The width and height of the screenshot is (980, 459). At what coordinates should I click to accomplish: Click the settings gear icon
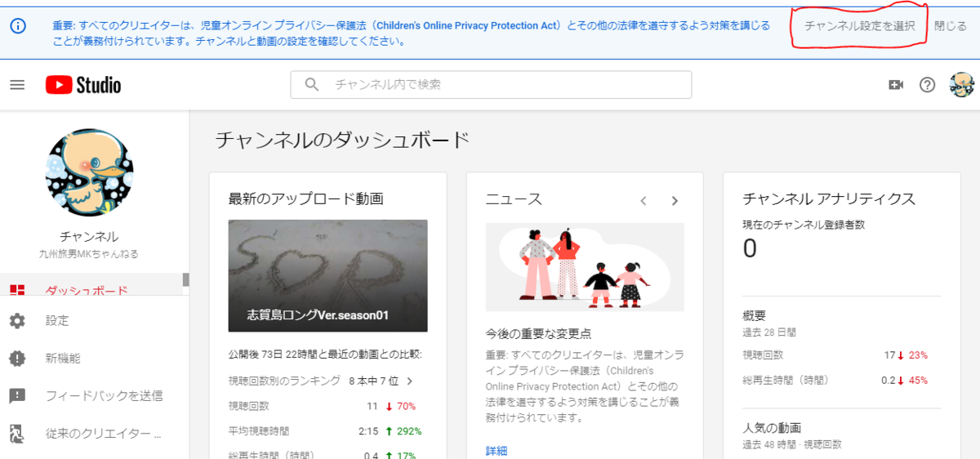(17, 321)
